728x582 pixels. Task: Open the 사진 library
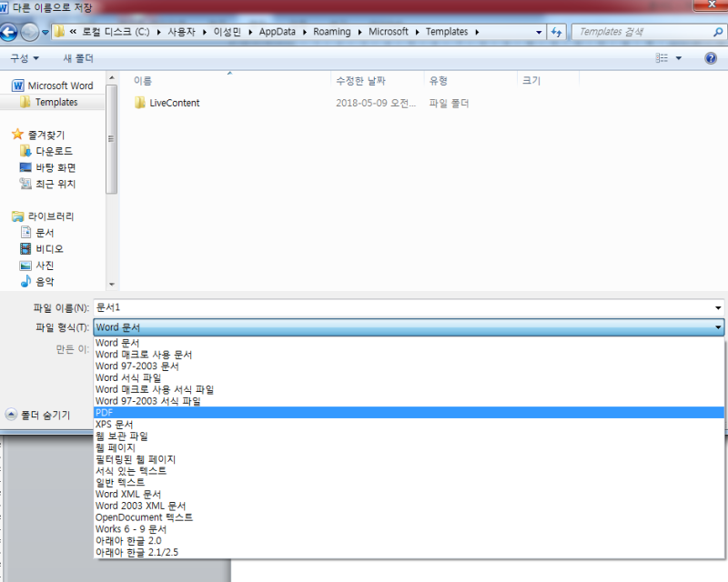[37, 265]
